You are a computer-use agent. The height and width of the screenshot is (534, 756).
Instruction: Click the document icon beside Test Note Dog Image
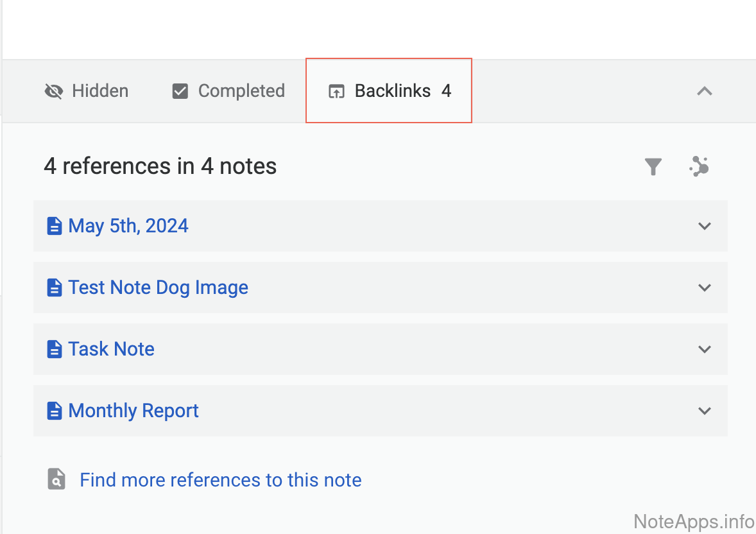55,288
